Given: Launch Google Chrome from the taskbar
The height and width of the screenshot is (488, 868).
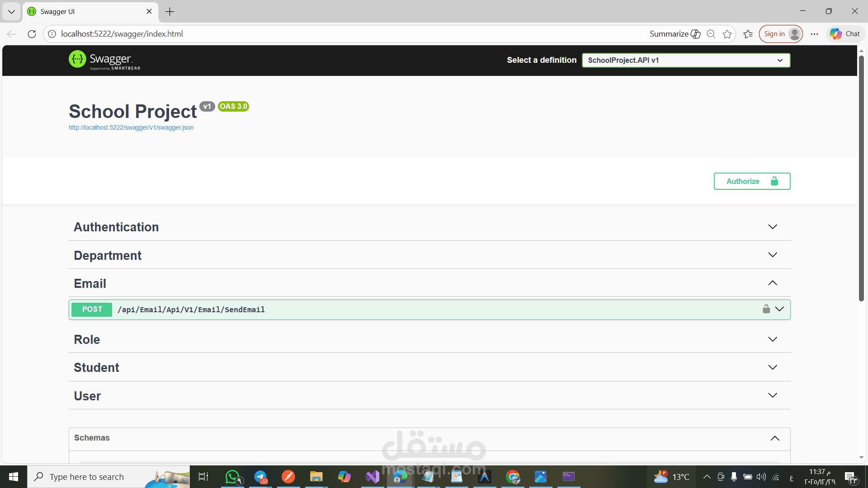Looking at the screenshot, I should coord(513,477).
